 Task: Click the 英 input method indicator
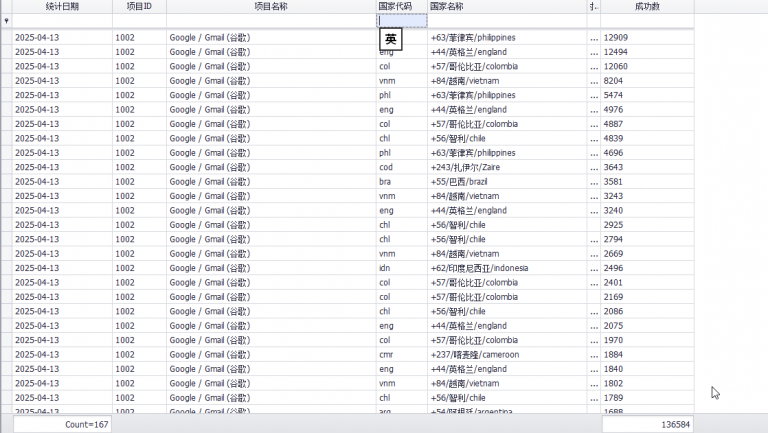(x=390, y=39)
